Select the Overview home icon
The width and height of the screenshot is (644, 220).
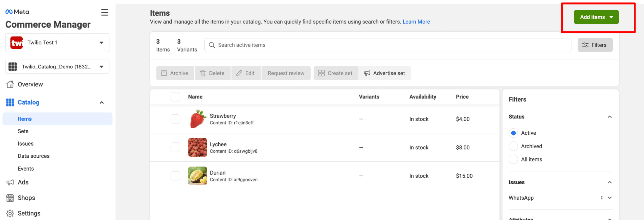(10, 84)
